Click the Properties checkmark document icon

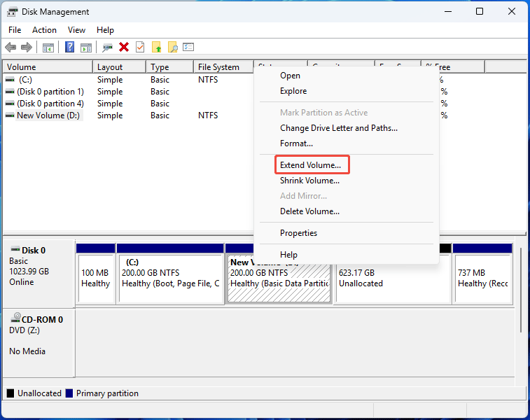pyautogui.click(x=140, y=48)
